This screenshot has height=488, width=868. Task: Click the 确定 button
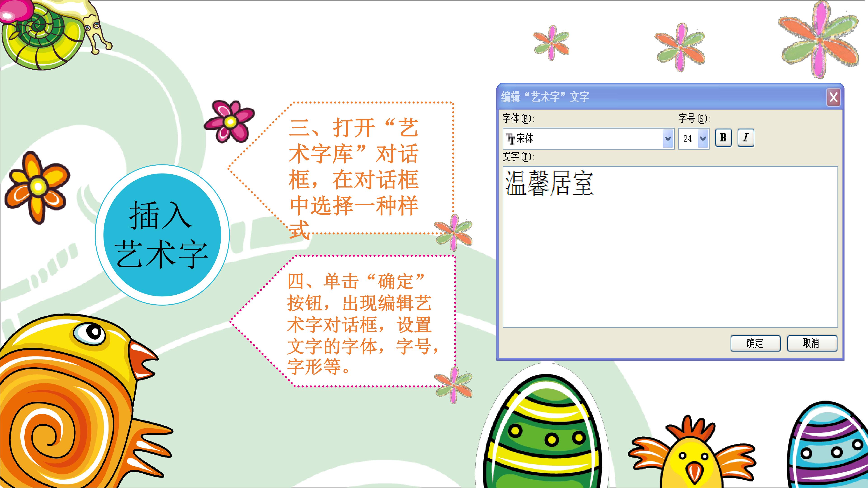[x=755, y=343]
